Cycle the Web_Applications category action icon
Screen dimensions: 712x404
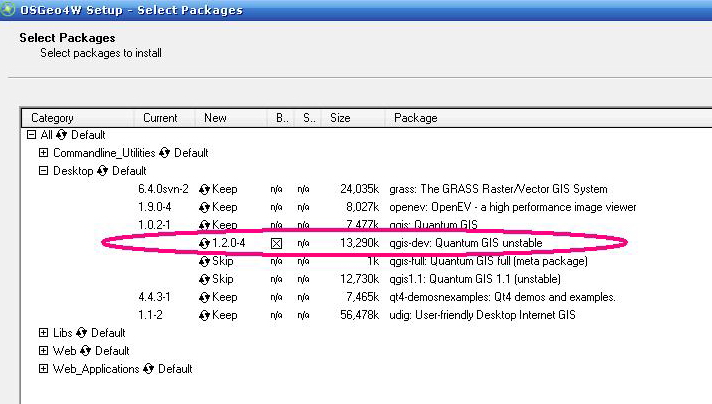point(148,369)
